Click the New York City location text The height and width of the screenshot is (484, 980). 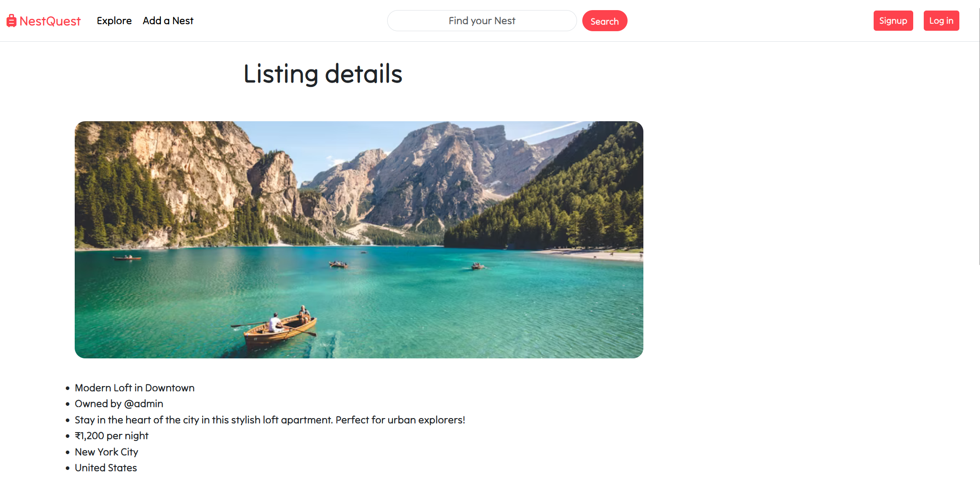tap(106, 452)
